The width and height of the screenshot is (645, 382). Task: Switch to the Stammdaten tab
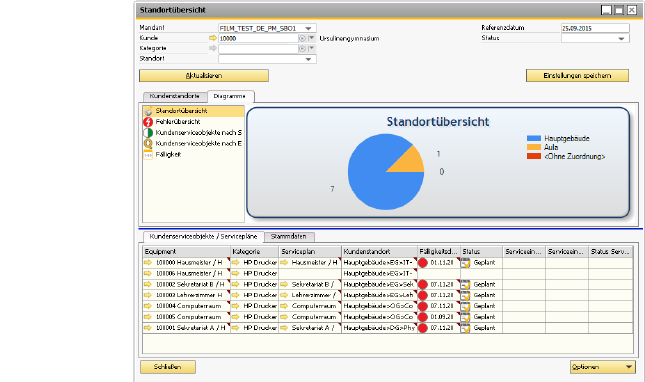(289, 236)
